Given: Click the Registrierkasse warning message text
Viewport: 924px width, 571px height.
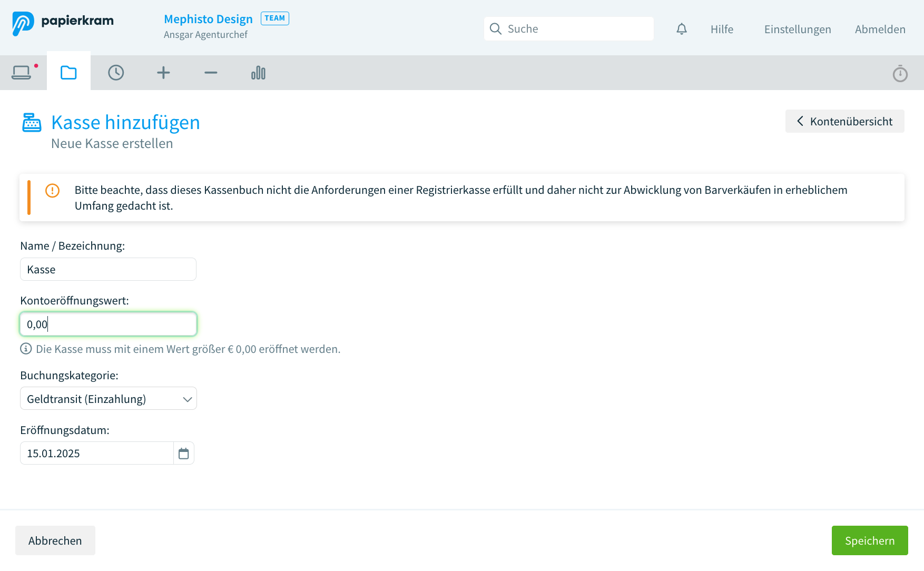Looking at the screenshot, I should pyautogui.click(x=461, y=198).
